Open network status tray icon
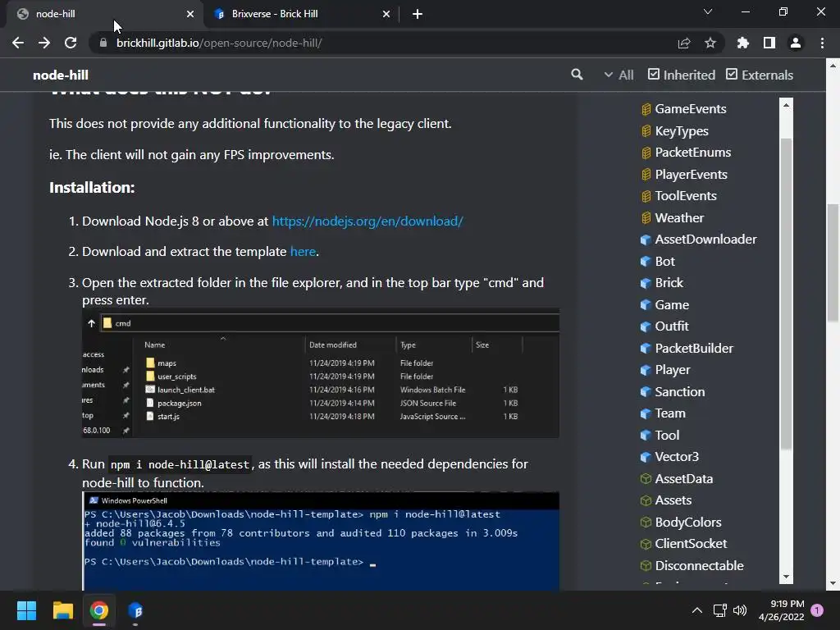 tap(719, 610)
